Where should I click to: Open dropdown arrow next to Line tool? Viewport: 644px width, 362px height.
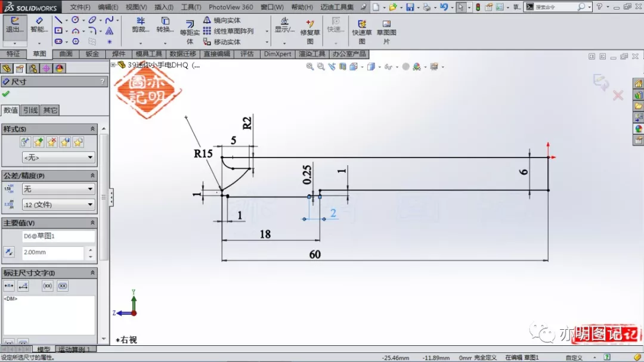(x=66, y=20)
